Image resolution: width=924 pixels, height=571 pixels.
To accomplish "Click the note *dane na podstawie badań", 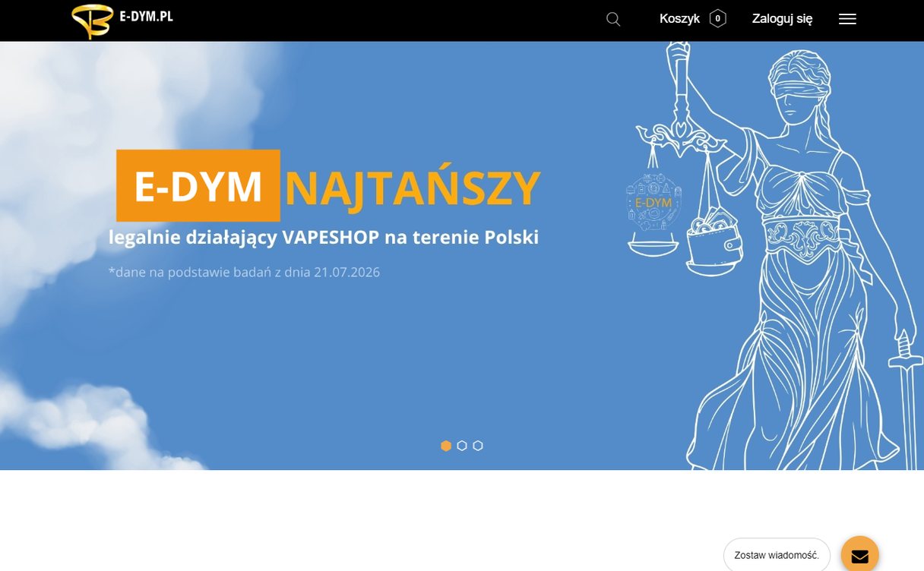I will click(190, 272).
